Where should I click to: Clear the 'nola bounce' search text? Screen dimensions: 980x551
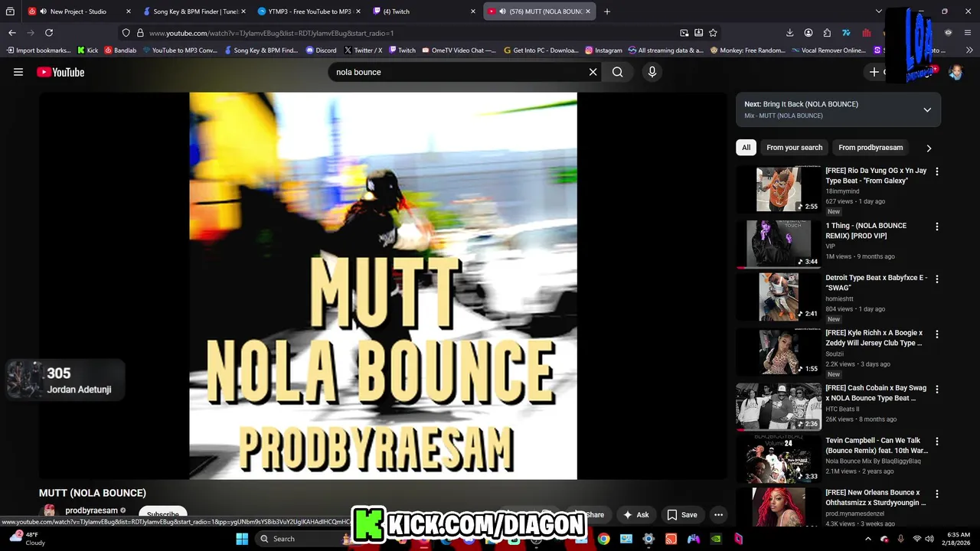pos(593,72)
